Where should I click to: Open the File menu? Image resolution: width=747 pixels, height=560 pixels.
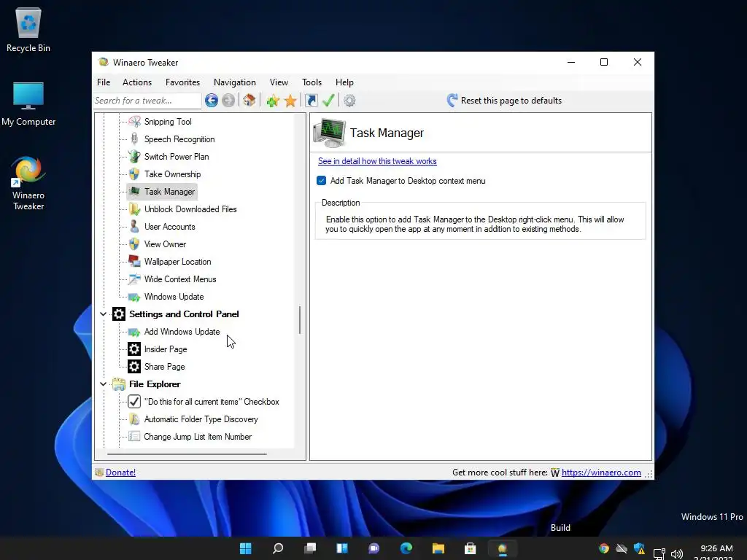(x=104, y=82)
